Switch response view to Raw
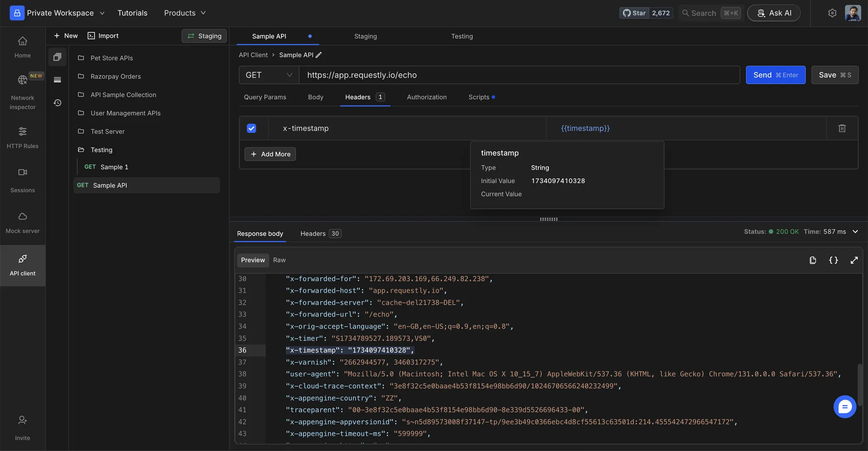Screen dimensions: 868x451 coord(279,260)
